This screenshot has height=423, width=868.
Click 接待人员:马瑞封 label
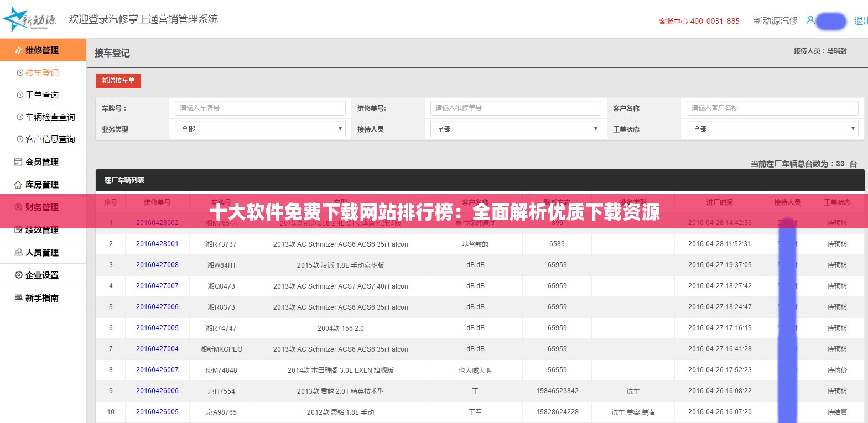[820, 51]
